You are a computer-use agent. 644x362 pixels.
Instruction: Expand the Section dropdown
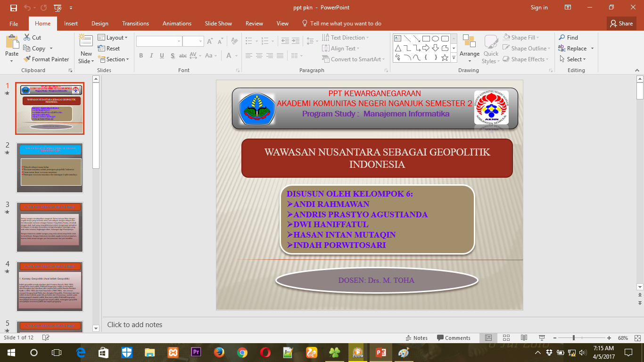[x=114, y=59]
